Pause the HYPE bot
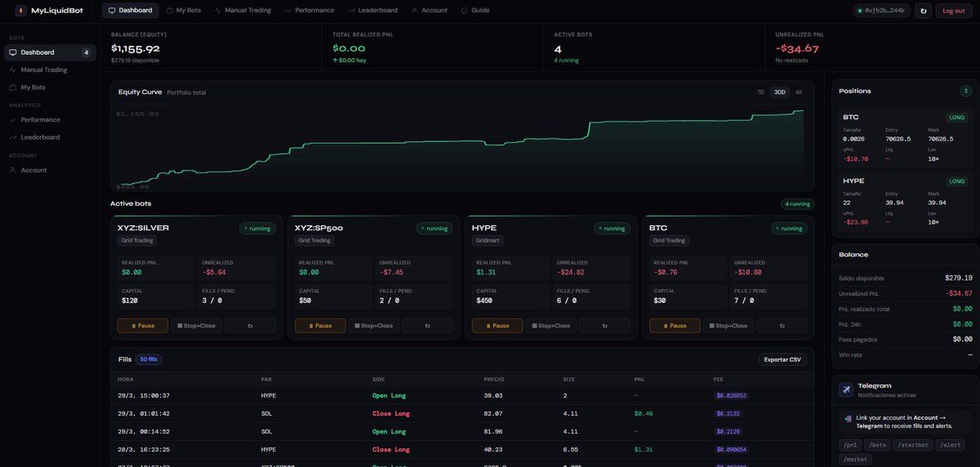This screenshot has height=467, width=980. point(497,326)
